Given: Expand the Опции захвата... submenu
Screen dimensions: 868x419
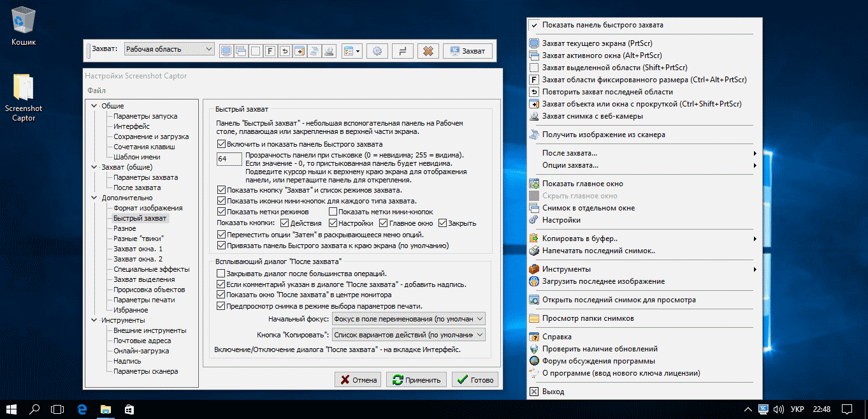Looking at the screenshot, I should click(644, 165).
